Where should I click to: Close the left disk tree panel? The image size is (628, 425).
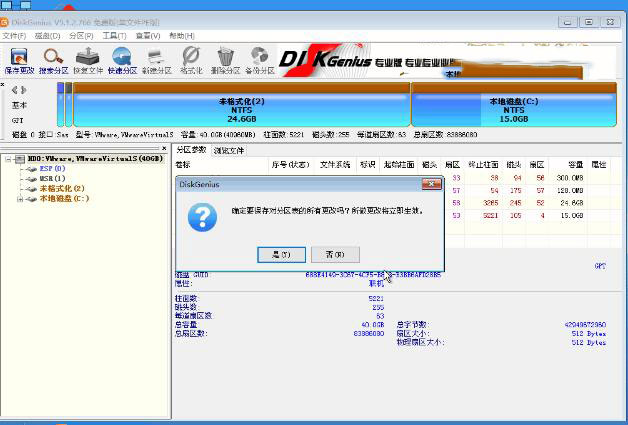[x=164, y=148]
